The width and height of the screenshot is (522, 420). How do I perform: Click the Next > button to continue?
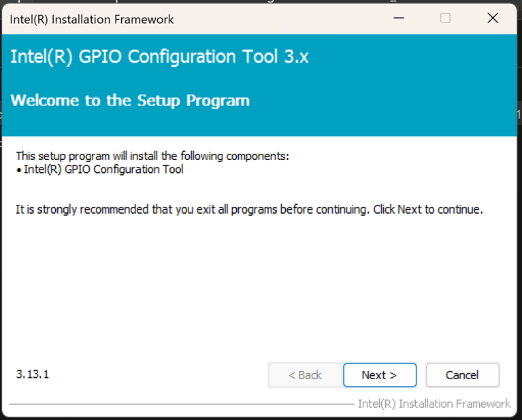point(380,375)
